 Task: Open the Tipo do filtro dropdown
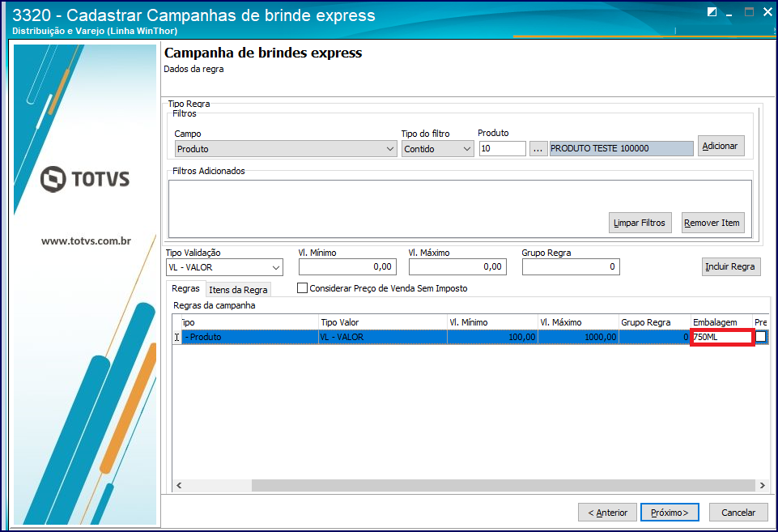437,149
